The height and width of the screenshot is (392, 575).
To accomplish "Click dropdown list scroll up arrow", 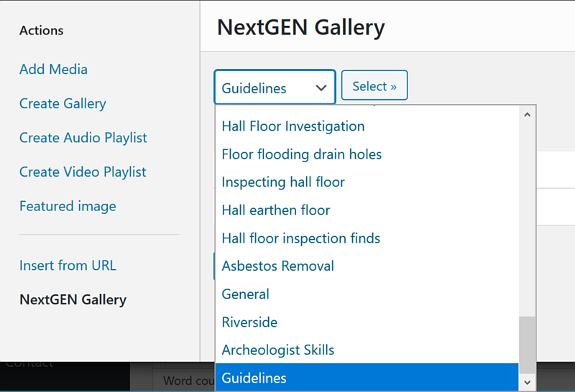I will [x=528, y=115].
